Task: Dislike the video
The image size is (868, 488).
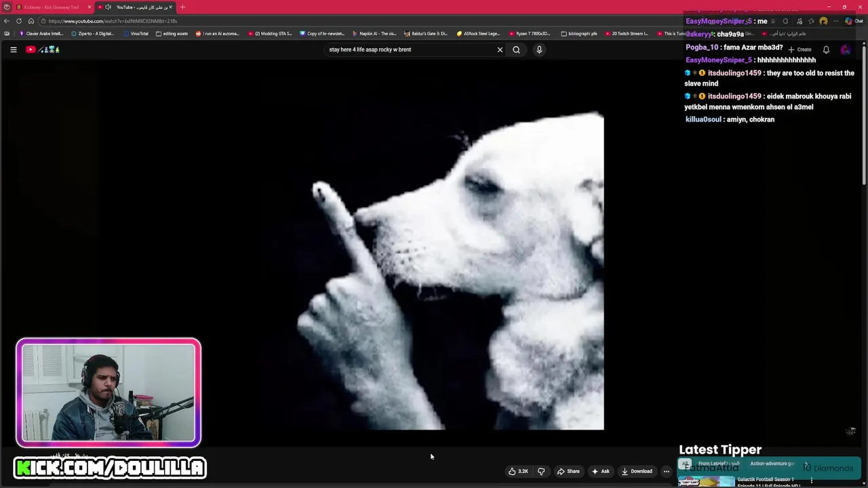Action: [x=541, y=471]
